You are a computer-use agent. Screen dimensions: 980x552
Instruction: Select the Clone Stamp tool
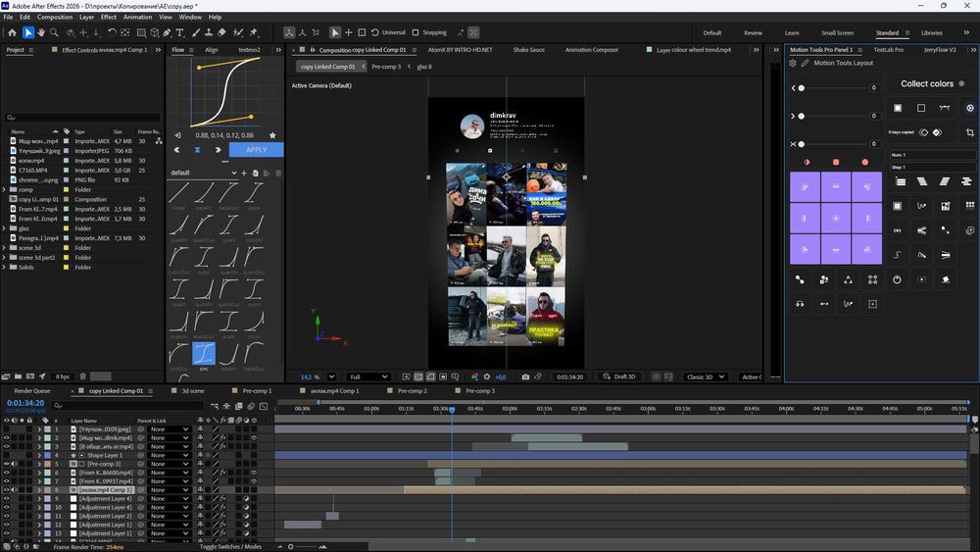pyautogui.click(x=209, y=32)
